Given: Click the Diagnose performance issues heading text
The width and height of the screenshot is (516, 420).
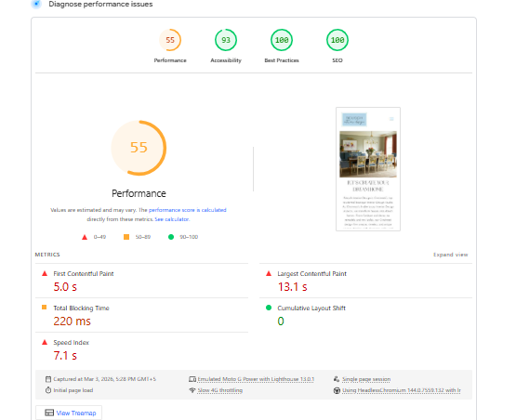Looking at the screenshot, I should [100, 5].
